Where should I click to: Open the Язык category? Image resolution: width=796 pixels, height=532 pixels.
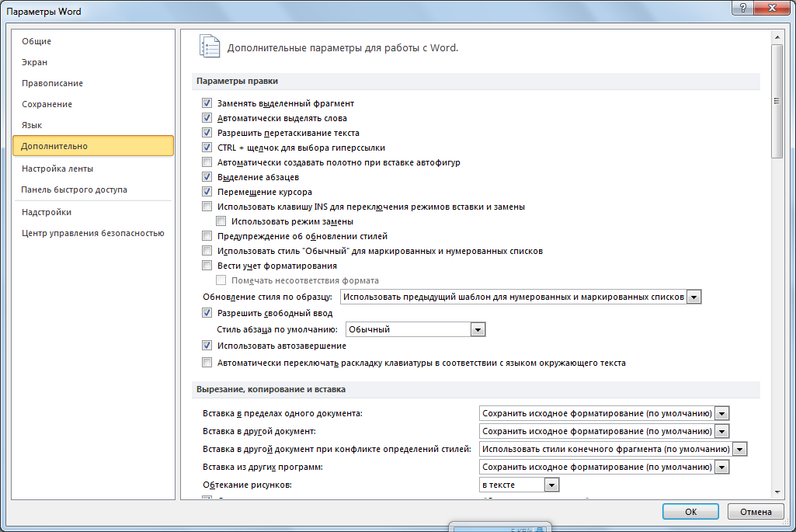93,124
